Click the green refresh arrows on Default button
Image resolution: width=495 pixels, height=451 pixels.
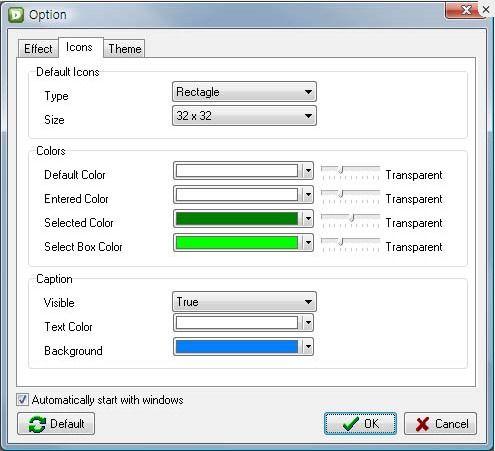[x=37, y=424]
